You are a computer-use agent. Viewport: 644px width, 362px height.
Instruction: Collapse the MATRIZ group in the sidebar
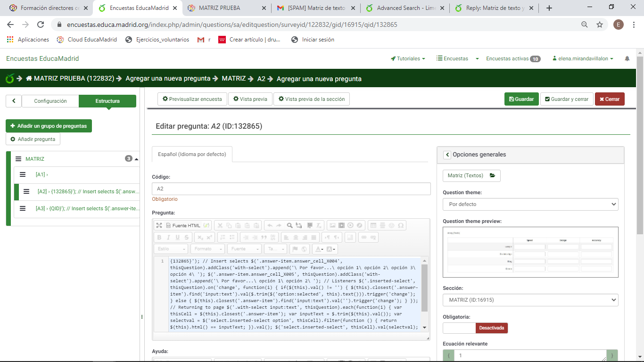point(137,159)
